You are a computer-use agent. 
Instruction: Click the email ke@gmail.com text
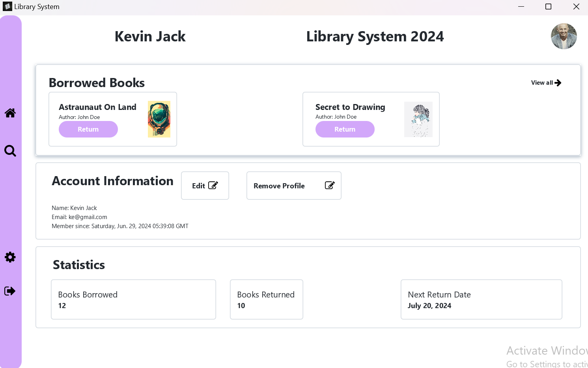[88, 217]
